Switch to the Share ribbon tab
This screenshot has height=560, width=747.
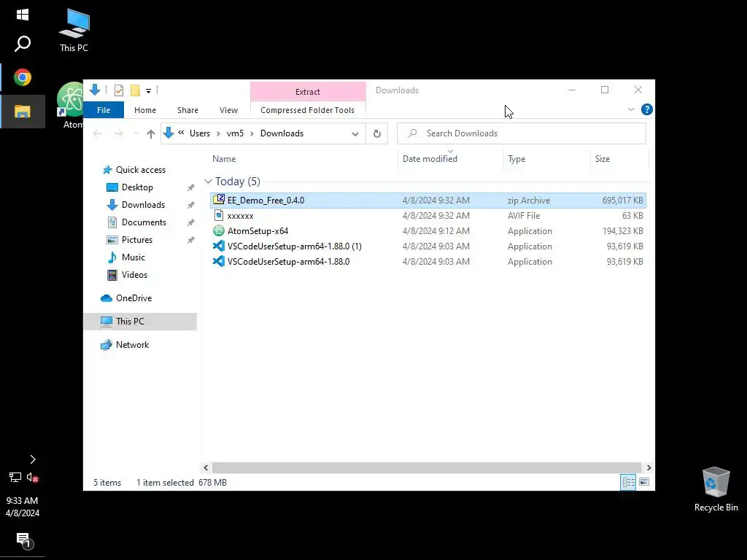(x=187, y=110)
